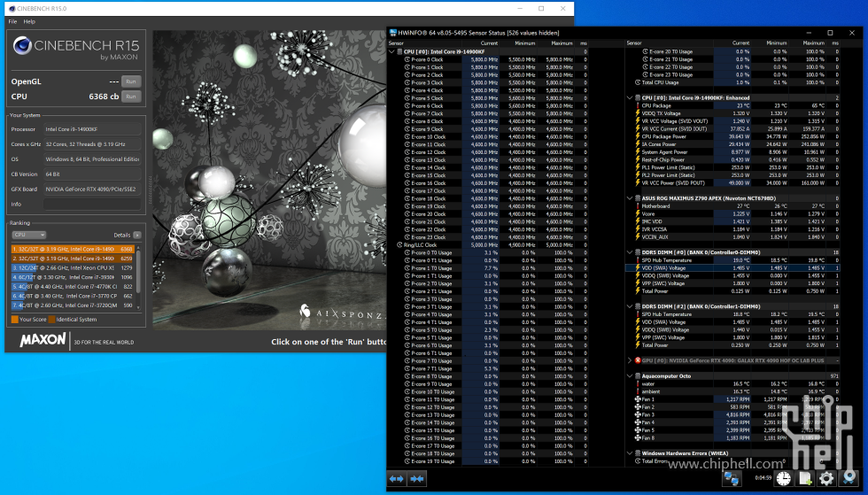The width and height of the screenshot is (868, 495).
Task: Click the Cinebench title bar app icon
Action: [x=12, y=8]
